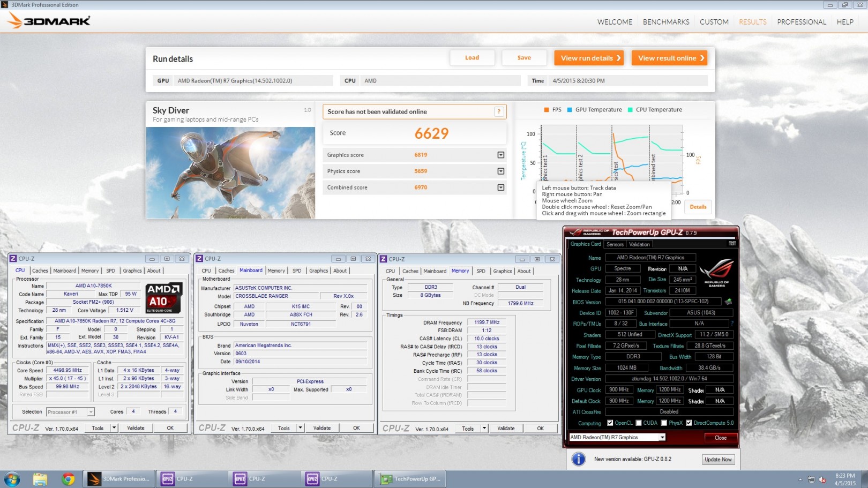Open SPD tab in the Mainboard CPU-Z window

[x=297, y=271]
